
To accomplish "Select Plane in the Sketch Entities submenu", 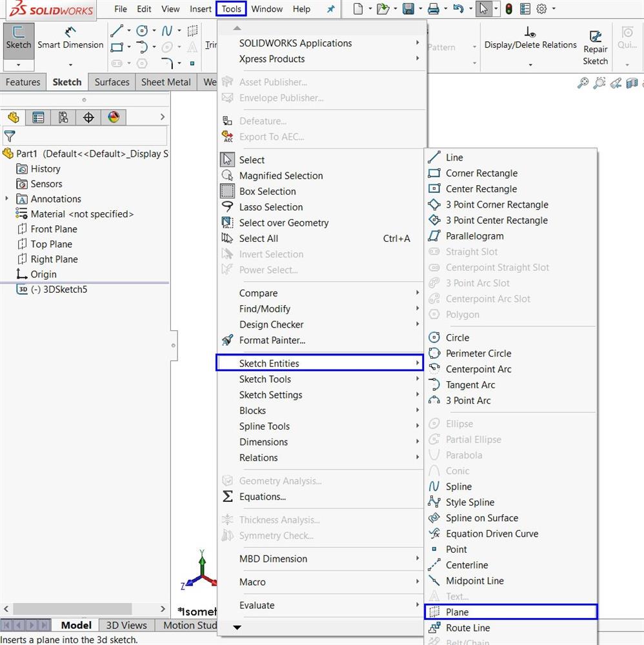I will pos(510,612).
